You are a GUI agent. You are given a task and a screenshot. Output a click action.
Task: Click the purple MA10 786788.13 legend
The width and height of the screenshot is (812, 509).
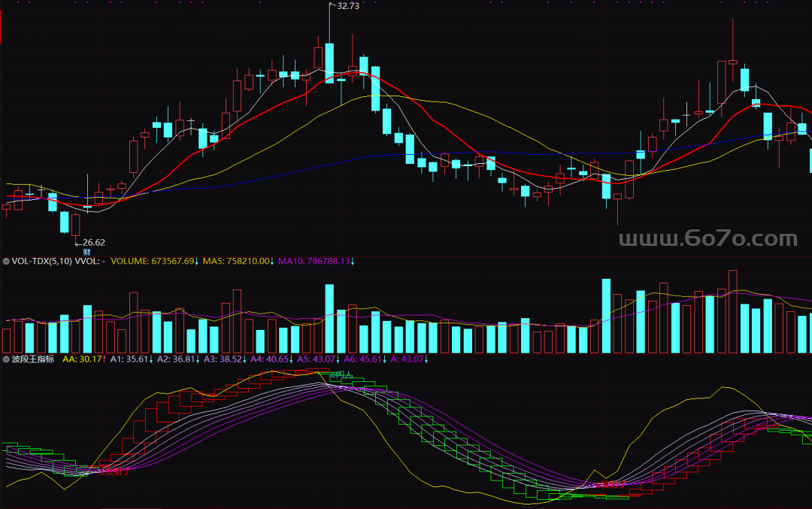(316, 262)
